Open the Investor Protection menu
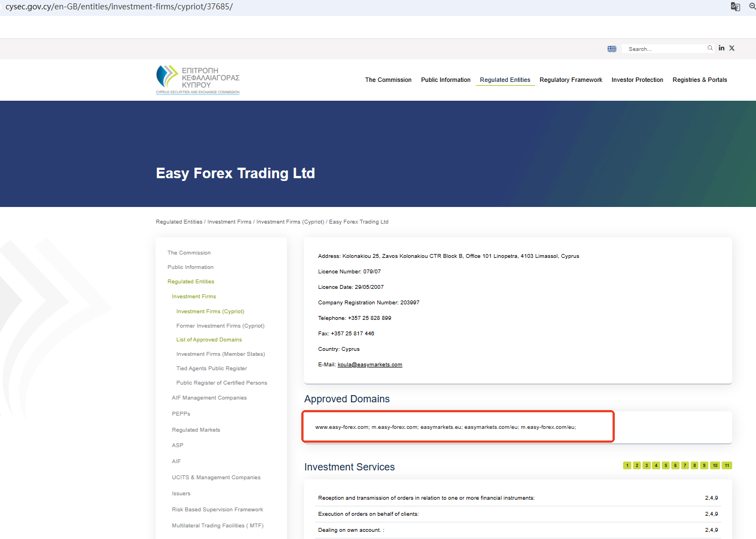756x539 pixels. tap(637, 80)
